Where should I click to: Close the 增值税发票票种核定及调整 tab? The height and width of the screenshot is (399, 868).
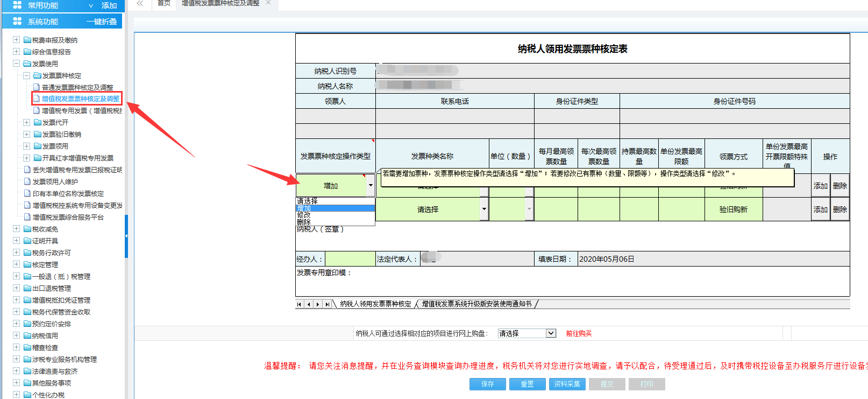click(268, 3)
